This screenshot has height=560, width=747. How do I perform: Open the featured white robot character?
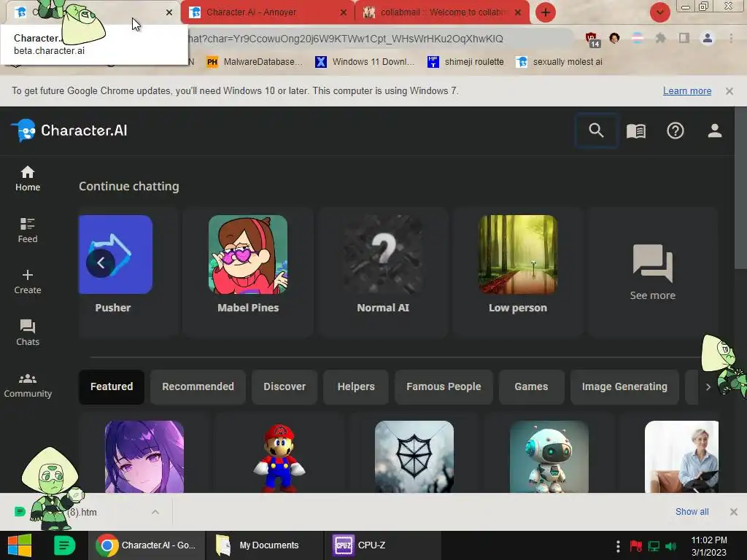click(549, 456)
